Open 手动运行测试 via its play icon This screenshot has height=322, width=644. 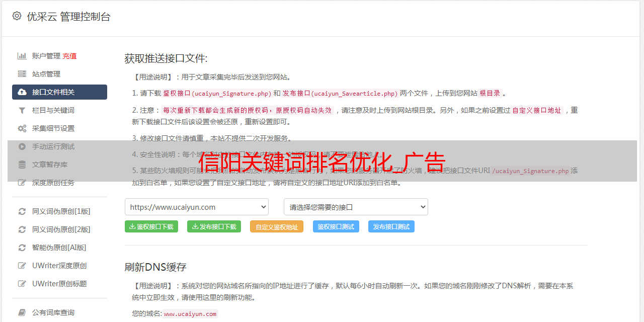(22, 146)
